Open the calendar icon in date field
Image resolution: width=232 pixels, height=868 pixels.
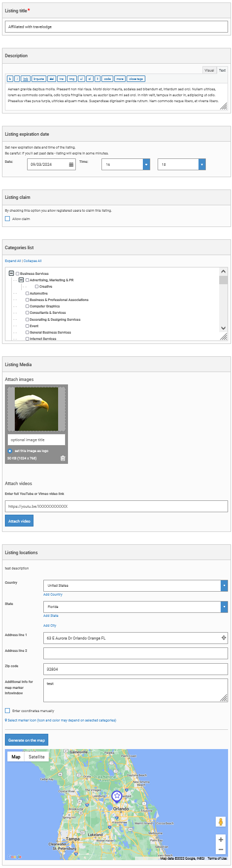(71, 164)
